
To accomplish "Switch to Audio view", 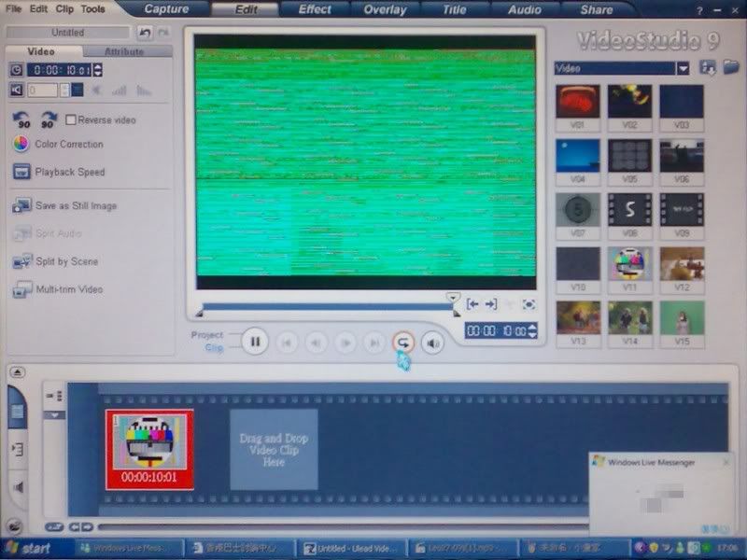I will (18, 487).
